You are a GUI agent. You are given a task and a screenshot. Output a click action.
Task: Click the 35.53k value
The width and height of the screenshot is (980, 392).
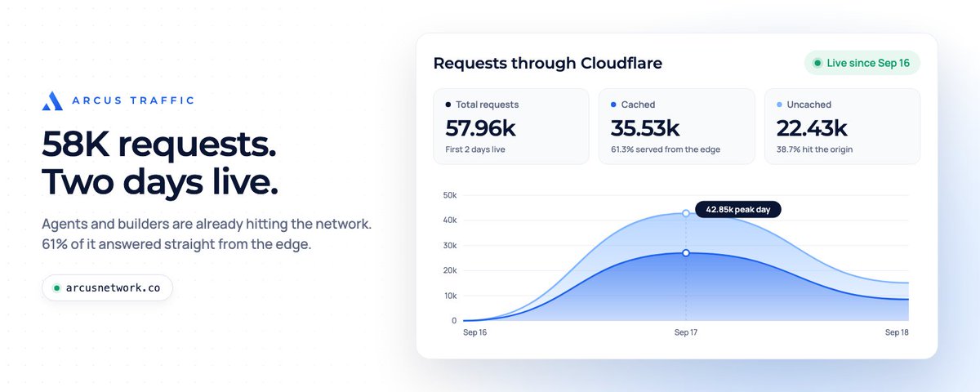point(646,128)
